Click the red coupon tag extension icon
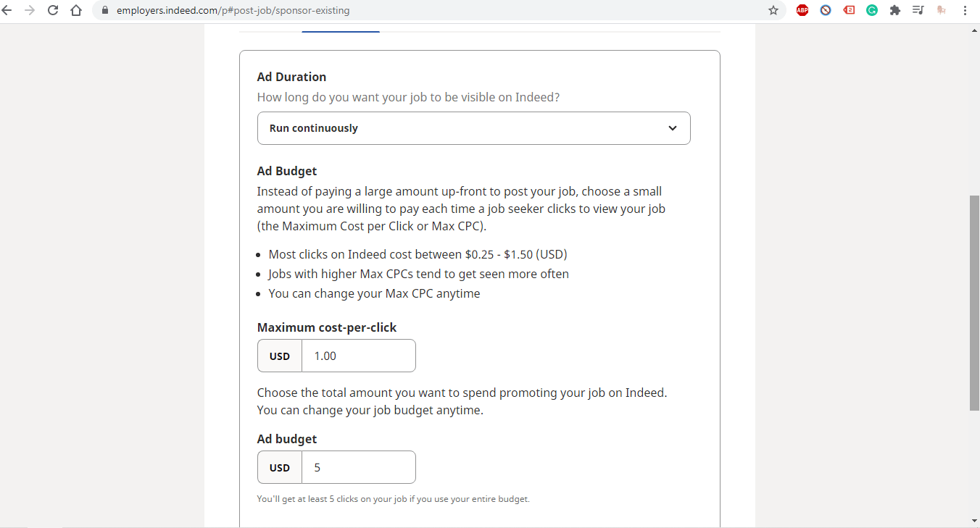 pos(849,10)
